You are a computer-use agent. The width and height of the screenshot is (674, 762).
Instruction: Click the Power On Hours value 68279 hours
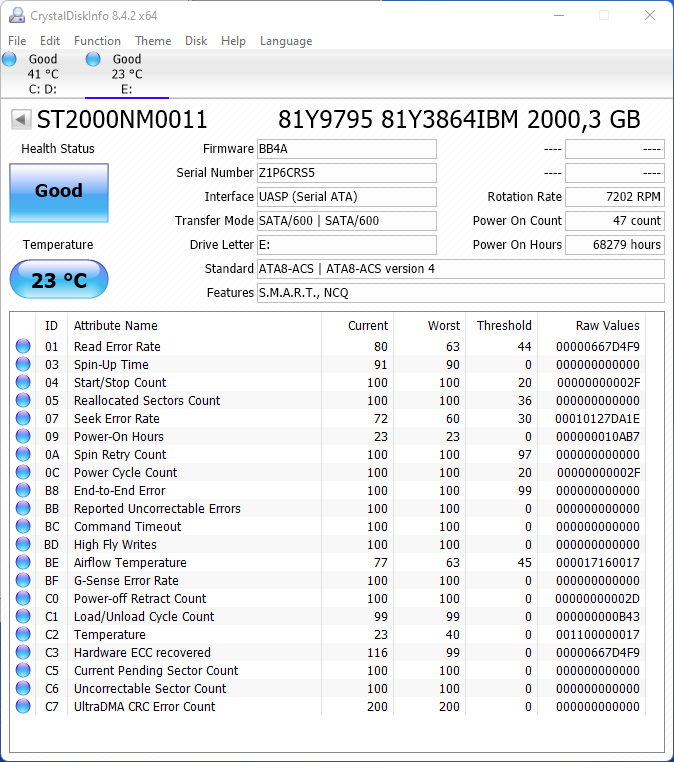(x=615, y=245)
